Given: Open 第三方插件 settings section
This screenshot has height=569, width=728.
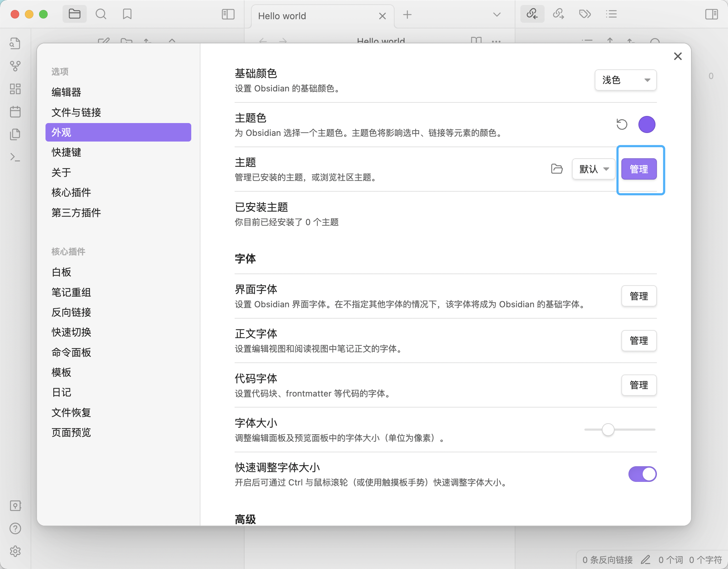Looking at the screenshot, I should 76,213.
